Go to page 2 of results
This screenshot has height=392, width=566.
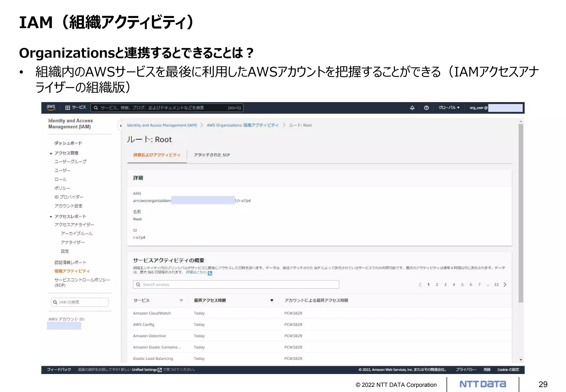coord(437,284)
